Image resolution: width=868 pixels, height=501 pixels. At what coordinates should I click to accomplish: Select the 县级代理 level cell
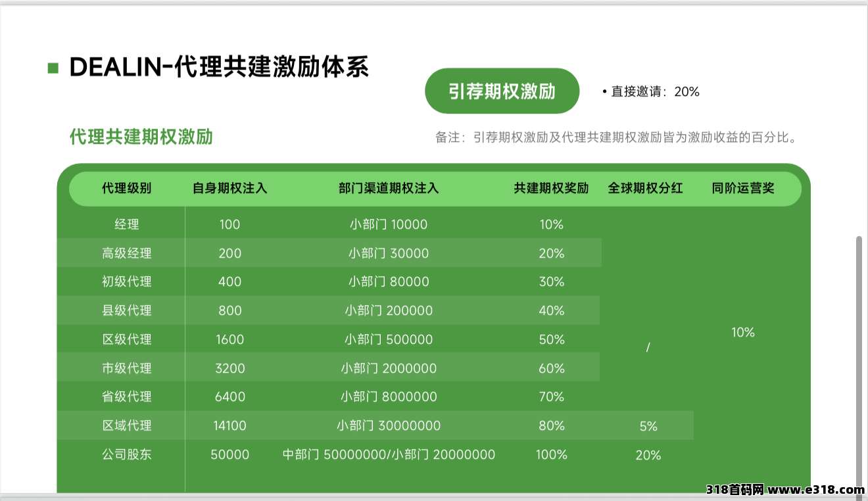click(x=126, y=310)
